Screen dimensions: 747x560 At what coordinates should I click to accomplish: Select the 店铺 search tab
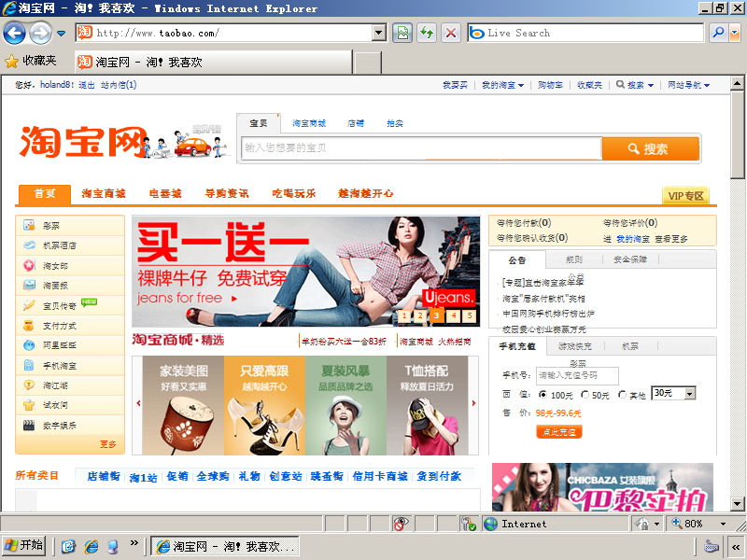click(x=356, y=123)
